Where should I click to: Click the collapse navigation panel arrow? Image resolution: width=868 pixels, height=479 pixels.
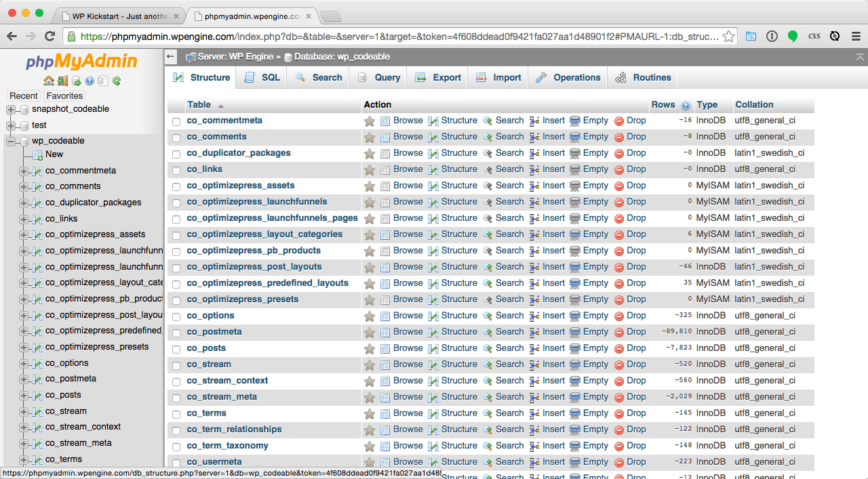pos(171,57)
